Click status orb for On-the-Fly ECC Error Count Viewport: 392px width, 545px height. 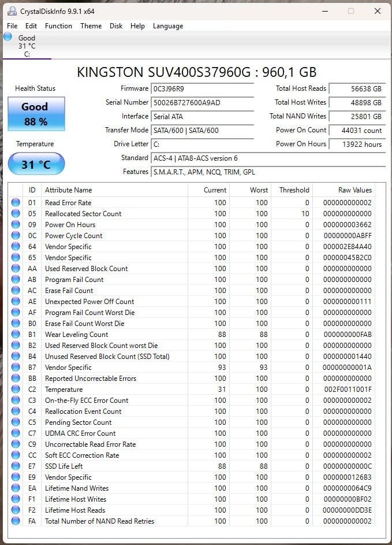coord(16,400)
